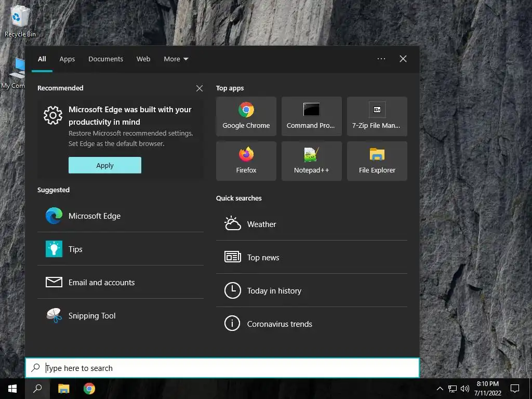The width and height of the screenshot is (532, 399).
Task: Open the search options ellipsis menu
Action: pyautogui.click(x=381, y=59)
